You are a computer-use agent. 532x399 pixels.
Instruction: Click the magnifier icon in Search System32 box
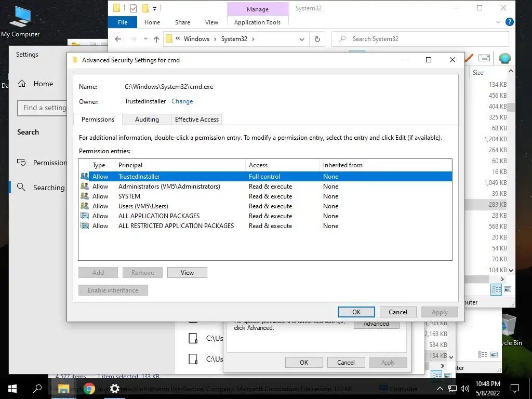coord(343,38)
